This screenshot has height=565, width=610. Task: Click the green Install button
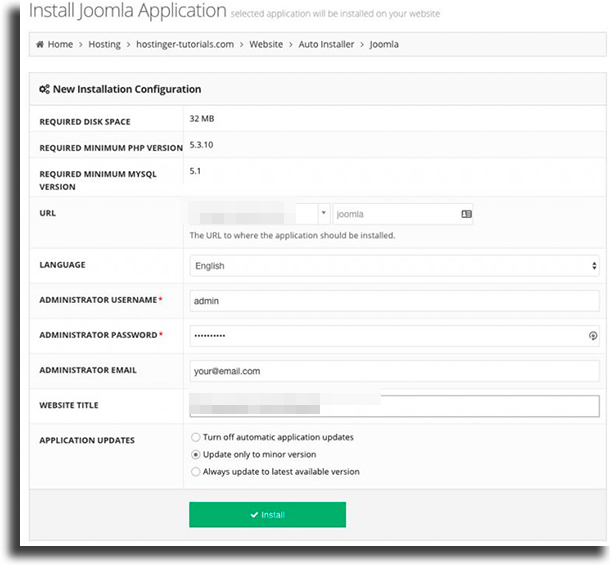tap(267, 514)
